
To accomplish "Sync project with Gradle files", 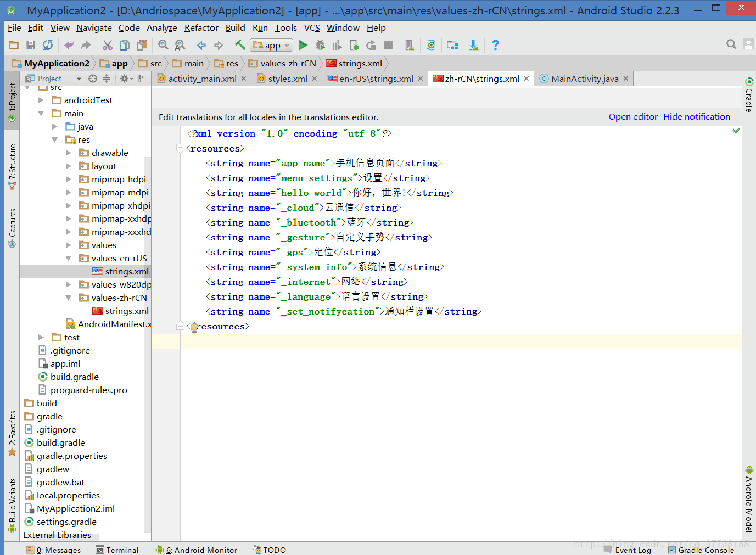I will coord(431,45).
